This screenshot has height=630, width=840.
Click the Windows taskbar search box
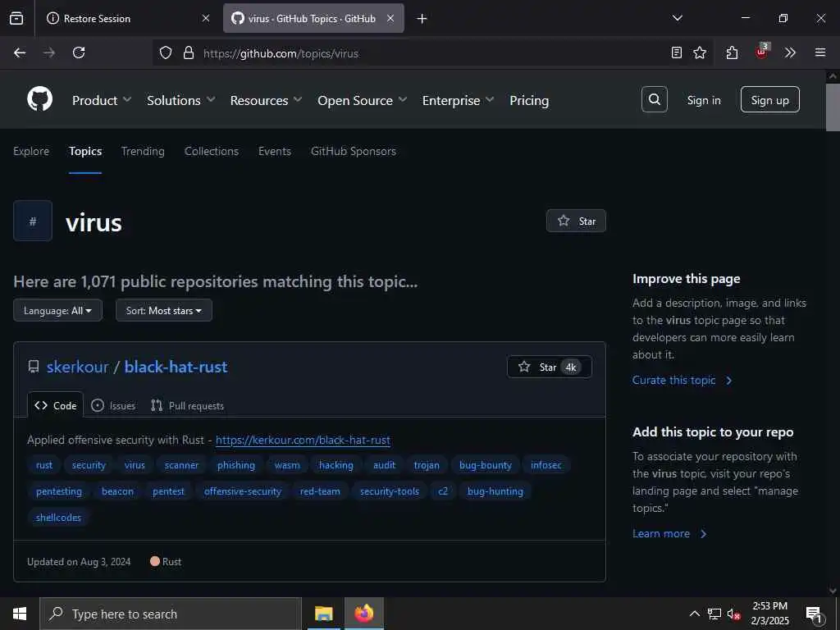171,614
